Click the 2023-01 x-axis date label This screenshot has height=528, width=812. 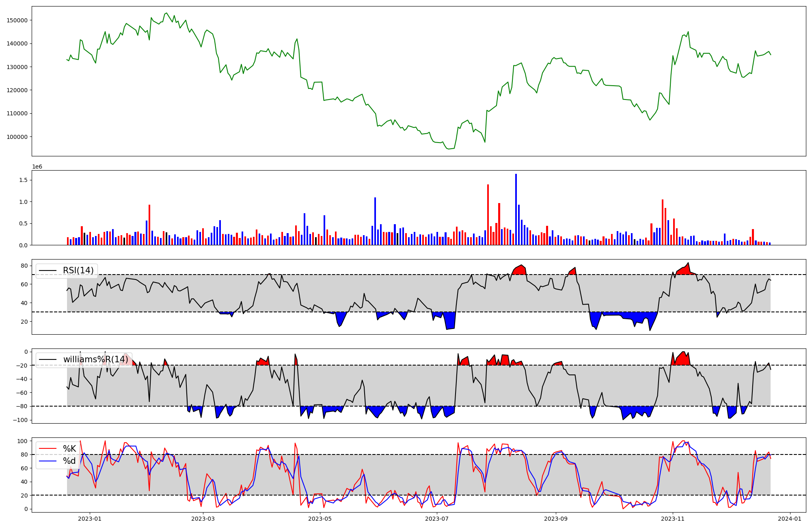90,518
